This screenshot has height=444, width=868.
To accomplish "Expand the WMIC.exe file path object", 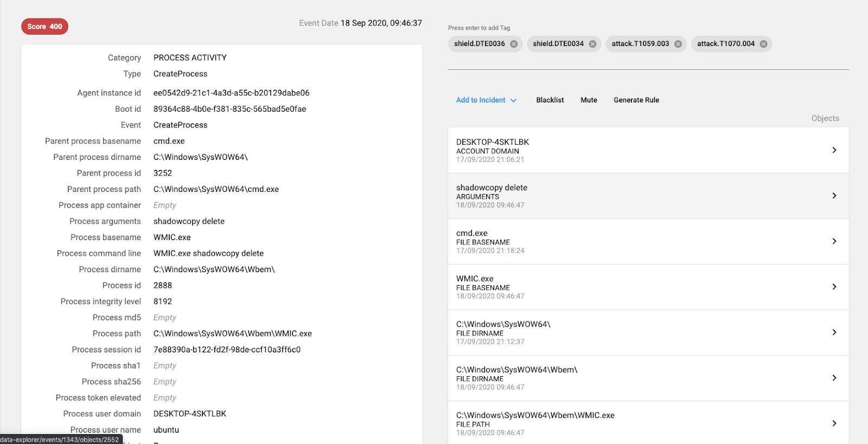I will click(834, 423).
